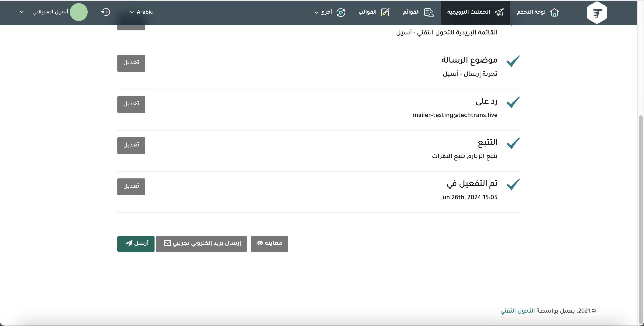Viewport: 644px width, 326px height.
Task: Click the gear sync icon beside أخرى
Action: point(341,12)
